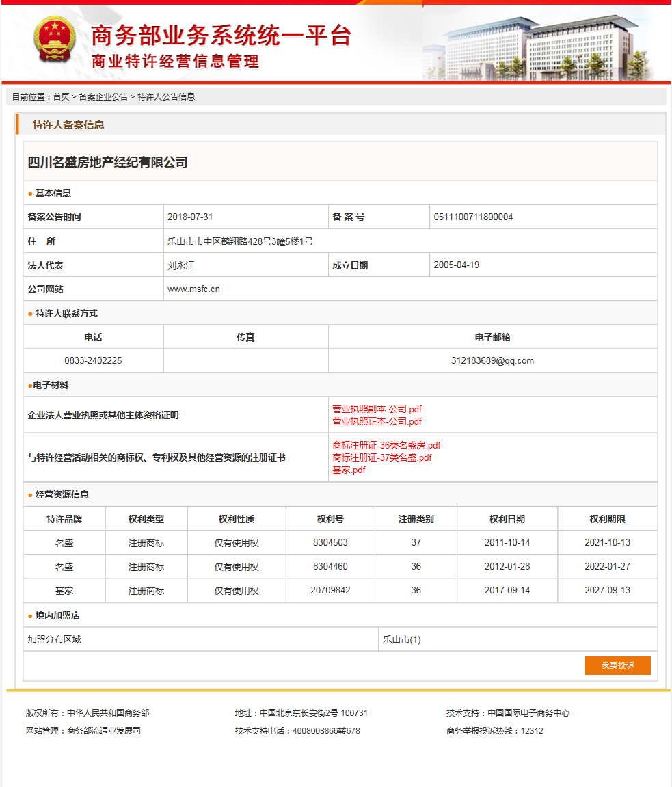Select the 特许人公告信息 breadcrumb text
The image size is (672, 787).
tap(166, 97)
